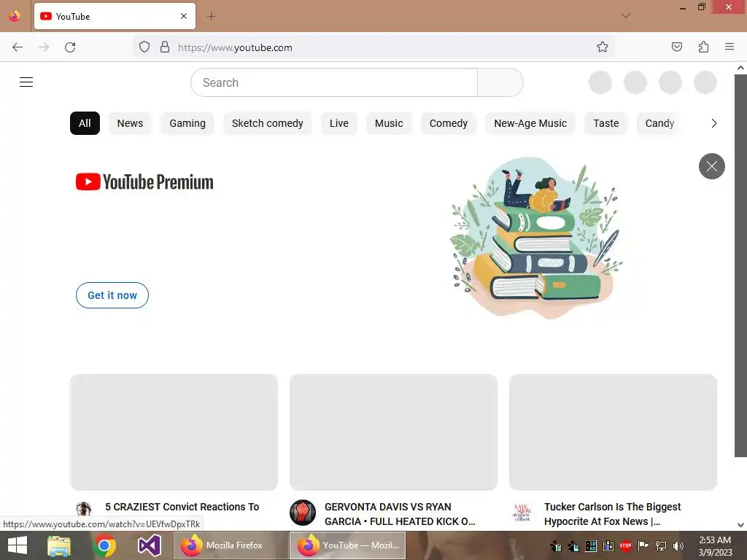Select the Gaming filter chip
The height and width of the screenshot is (560, 747).
tap(187, 123)
